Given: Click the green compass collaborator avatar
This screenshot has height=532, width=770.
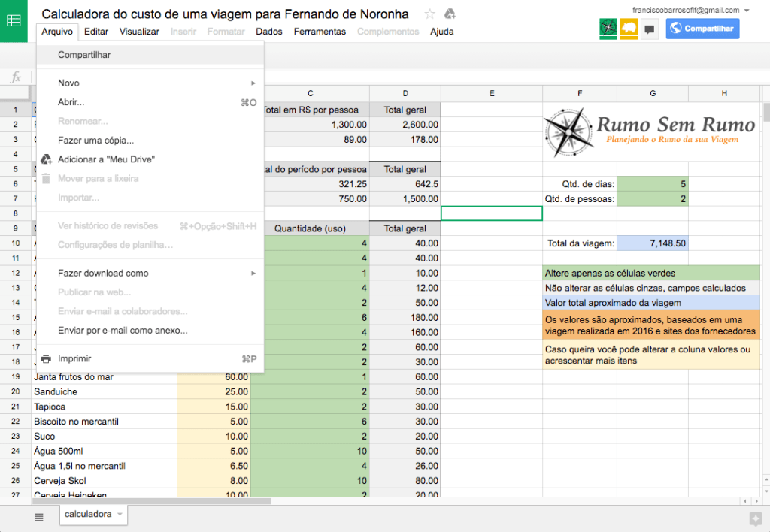Looking at the screenshot, I should pos(608,29).
